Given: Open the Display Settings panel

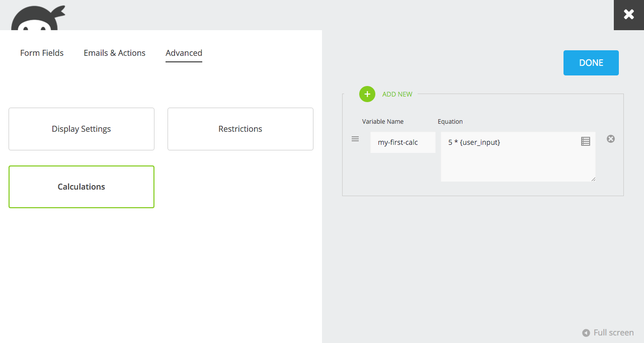Looking at the screenshot, I should [x=82, y=129].
